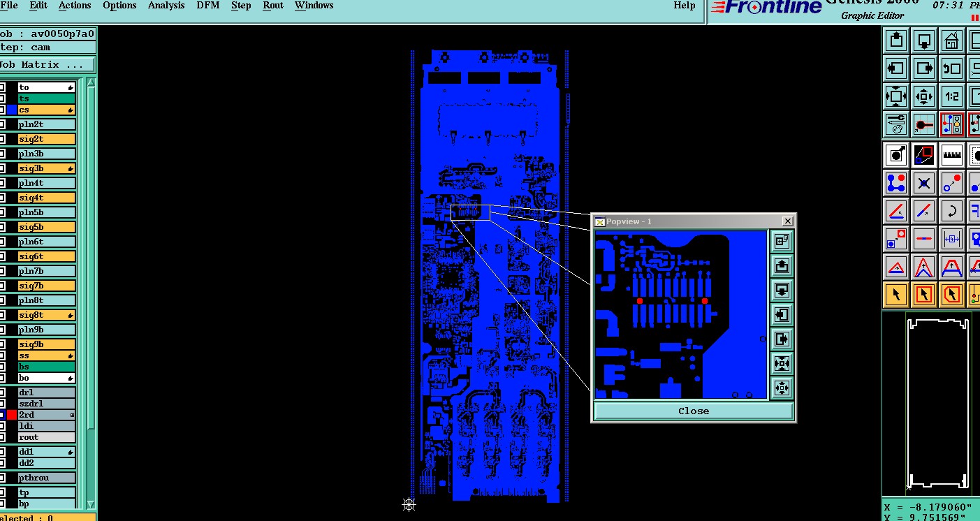Toggle the checkbox beside layer drl
980x521 pixels.
tap(2, 392)
